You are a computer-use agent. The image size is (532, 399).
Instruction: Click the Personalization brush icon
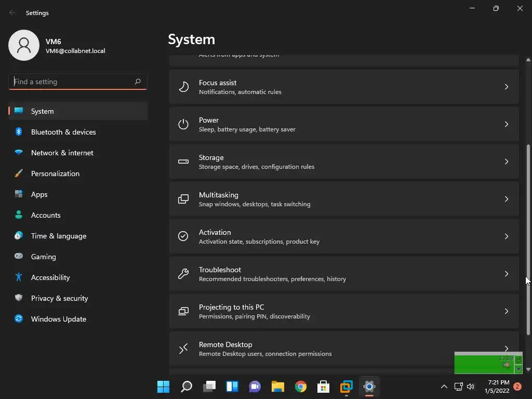19,174
